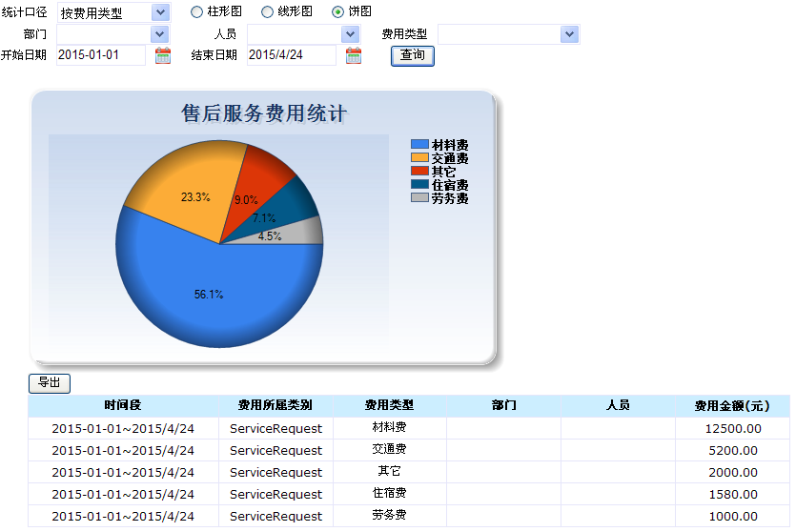
Task: Click the 住宿费 legend color swatch
Action: click(x=419, y=184)
